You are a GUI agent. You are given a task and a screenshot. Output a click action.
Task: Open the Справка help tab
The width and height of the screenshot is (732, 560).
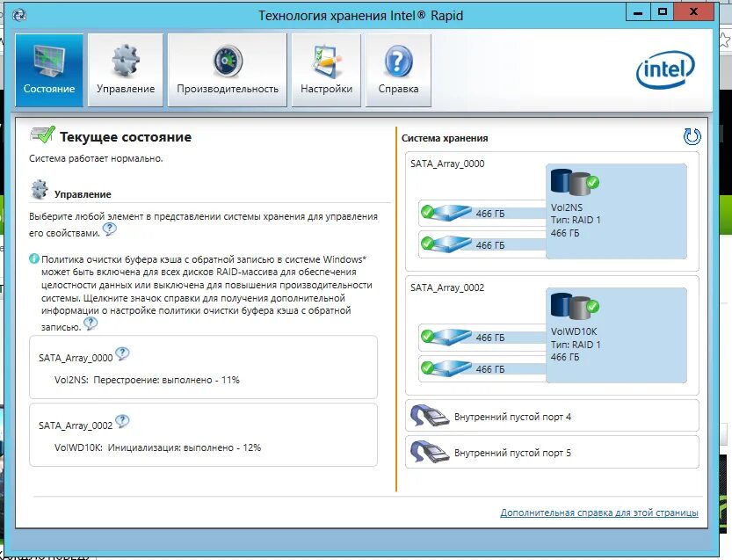tap(398, 70)
